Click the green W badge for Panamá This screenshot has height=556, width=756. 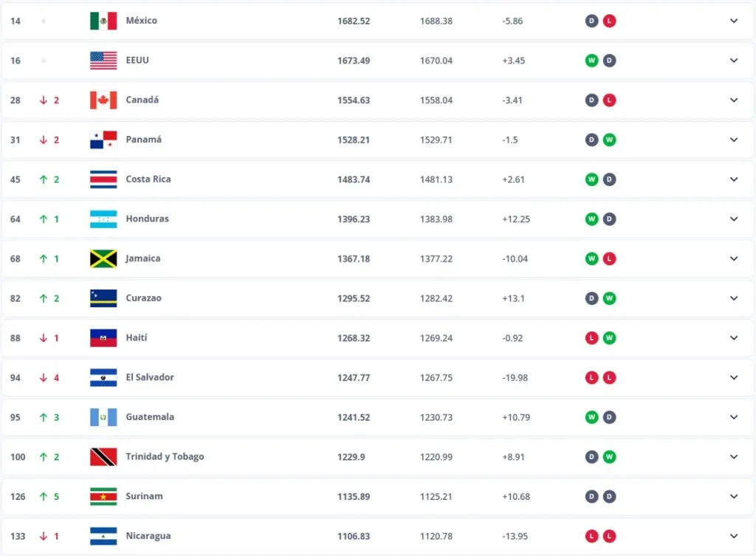609,140
